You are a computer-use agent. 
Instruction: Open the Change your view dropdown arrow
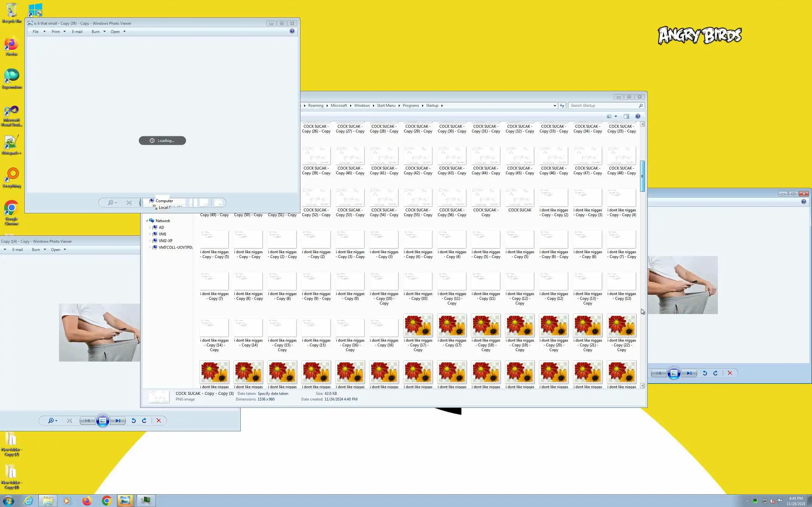pos(616,116)
